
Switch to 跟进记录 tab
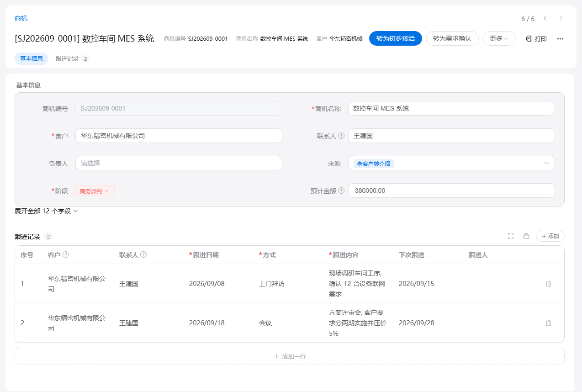[x=72, y=58]
